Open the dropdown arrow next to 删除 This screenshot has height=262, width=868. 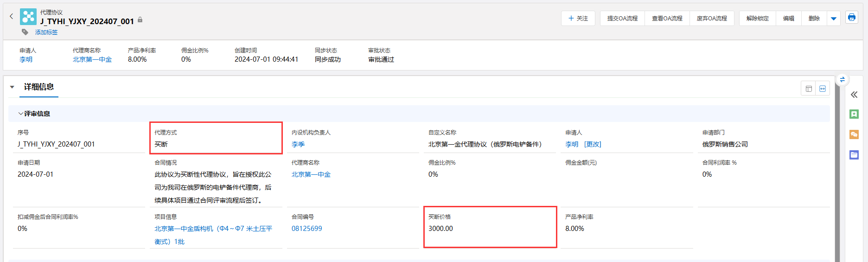pyautogui.click(x=833, y=19)
